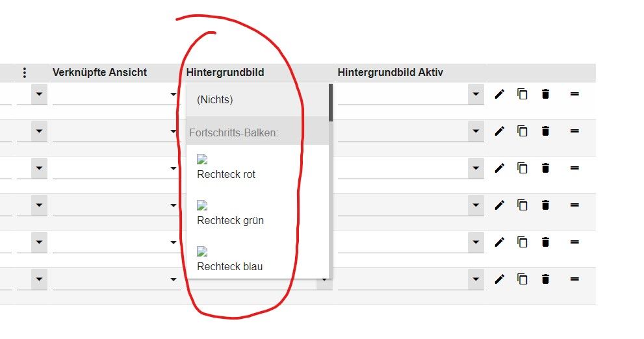Click the Hintergrundbild column header

pos(225,73)
